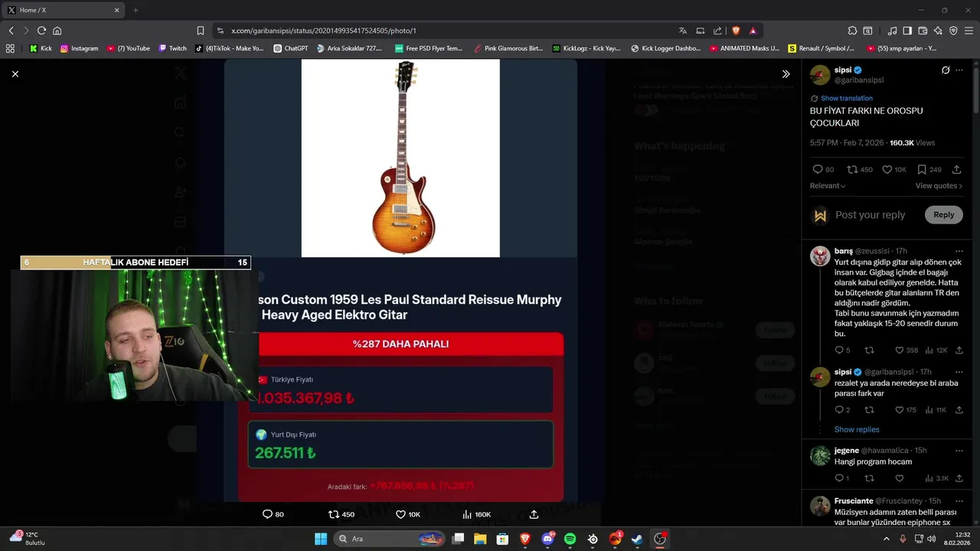This screenshot has width=980, height=551.
Task: Repost icon in sidebar showing 450
Action: tap(851, 169)
